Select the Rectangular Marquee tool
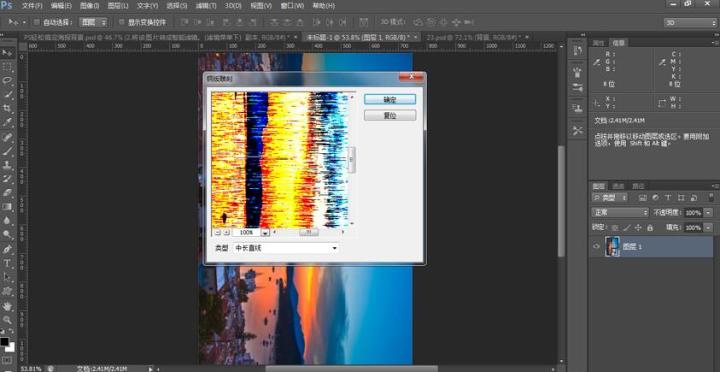The image size is (720, 372). (x=7, y=67)
